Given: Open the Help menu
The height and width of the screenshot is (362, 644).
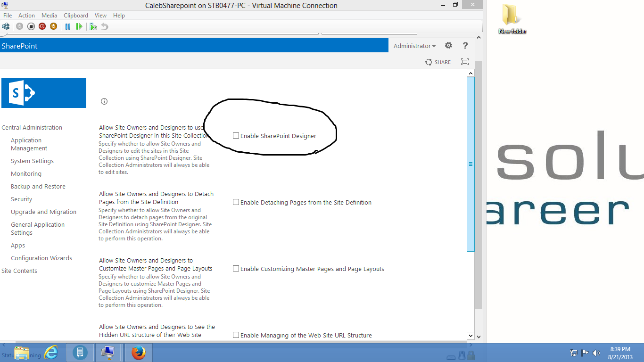Looking at the screenshot, I should pyautogui.click(x=119, y=16).
